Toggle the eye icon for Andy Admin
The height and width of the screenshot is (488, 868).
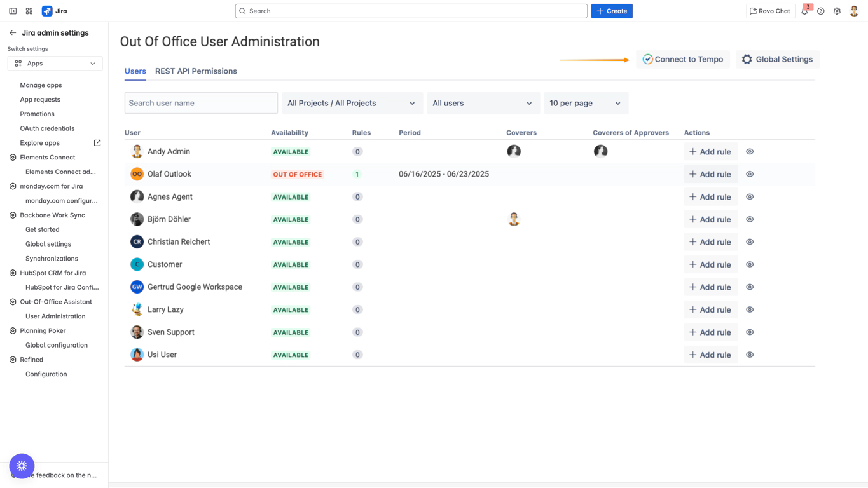pos(750,152)
